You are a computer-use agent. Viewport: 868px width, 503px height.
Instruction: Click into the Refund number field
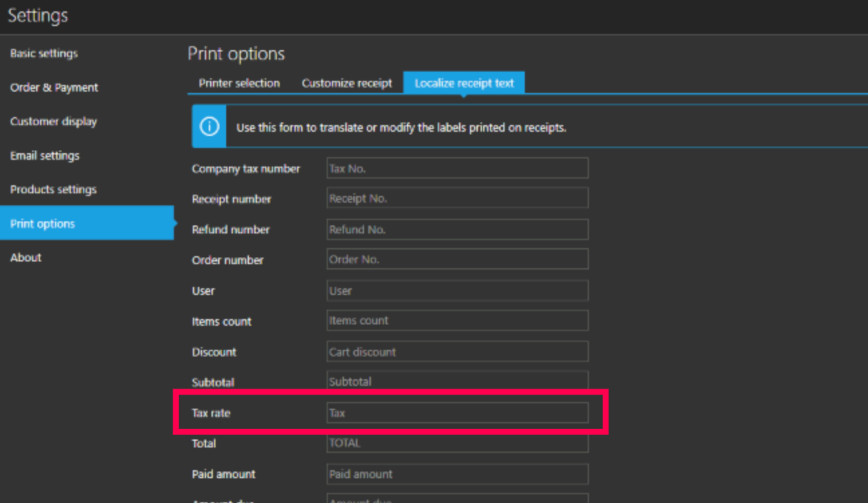(457, 229)
